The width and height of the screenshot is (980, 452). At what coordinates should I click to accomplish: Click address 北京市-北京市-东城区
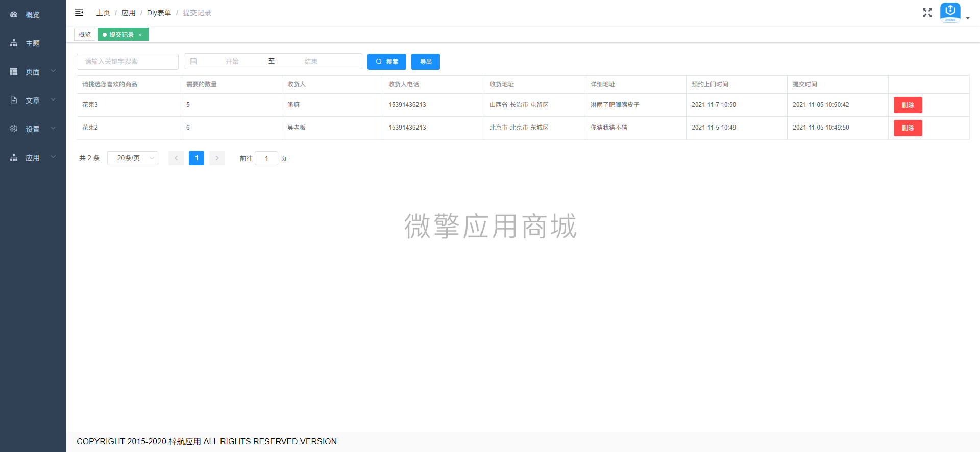[519, 128]
